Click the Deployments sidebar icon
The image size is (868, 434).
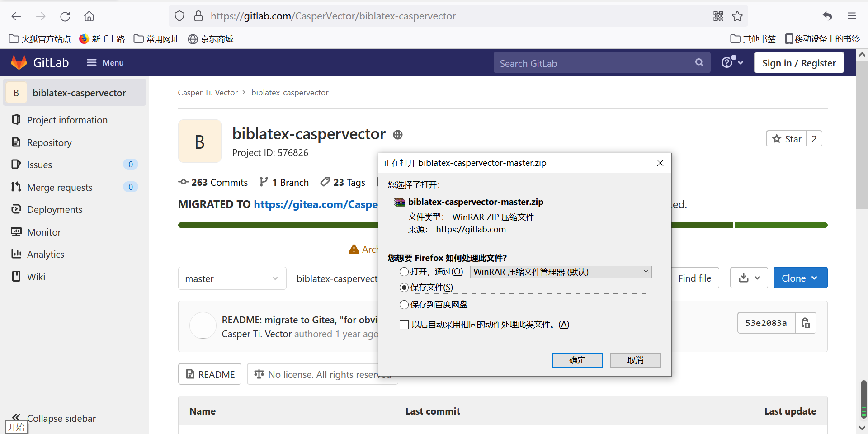(16, 209)
